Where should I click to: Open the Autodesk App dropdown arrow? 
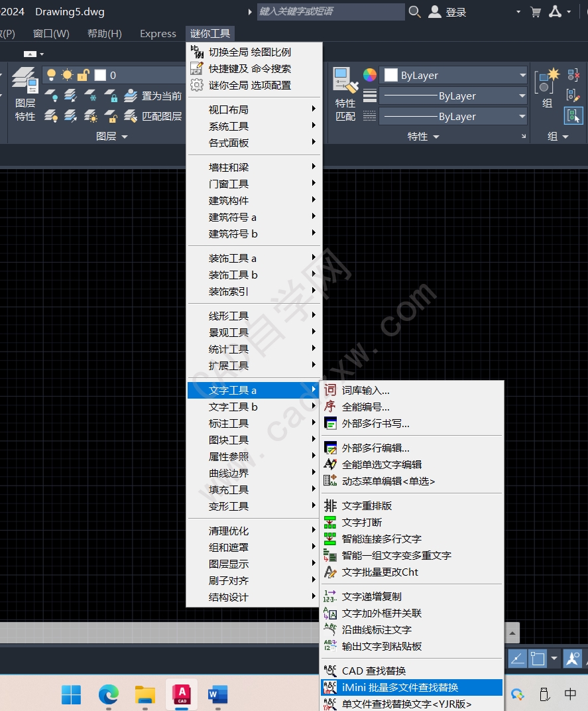click(x=569, y=12)
